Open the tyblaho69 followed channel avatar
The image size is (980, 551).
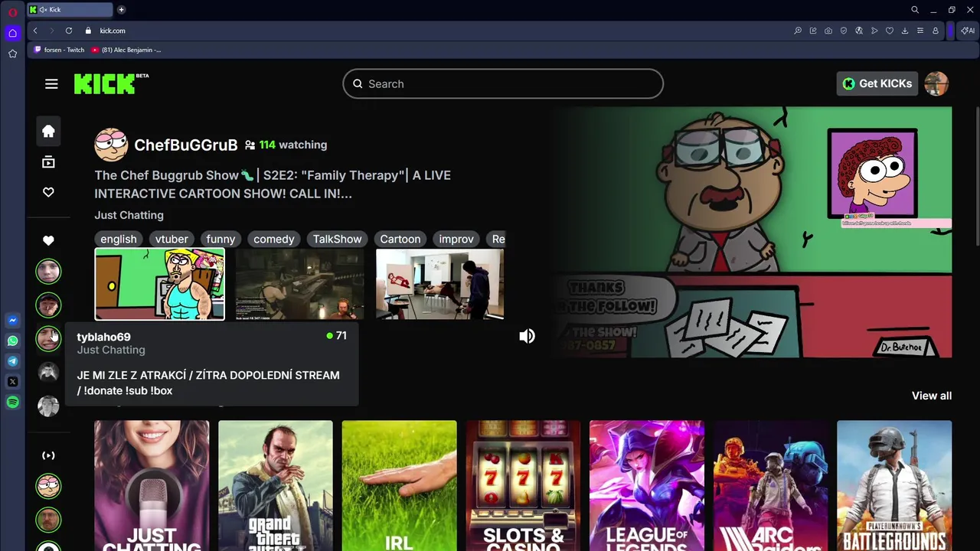pos(48,338)
